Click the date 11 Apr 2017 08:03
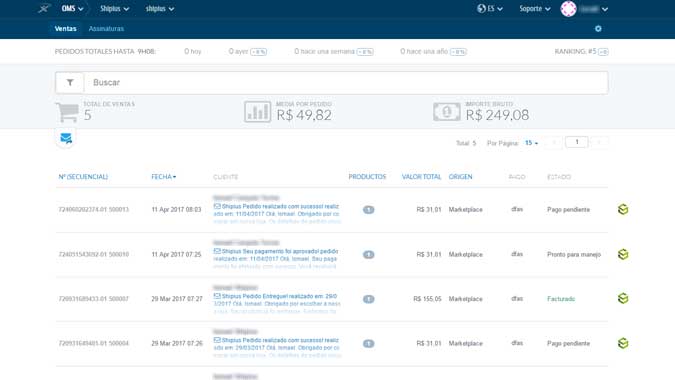Screen dimensions: 675x380 (x=176, y=210)
